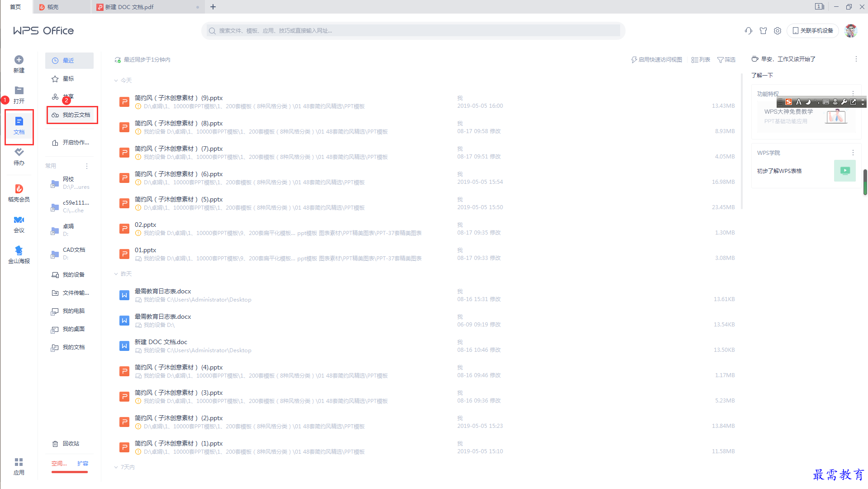
Task: Click the 新建 plus icon in sidebar
Action: click(19, 60)
